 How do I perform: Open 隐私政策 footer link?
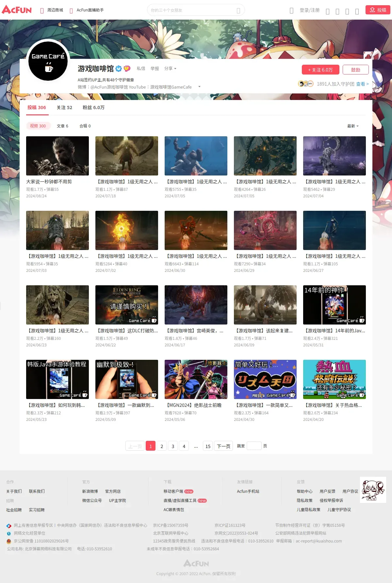click(x=305, y=500)
